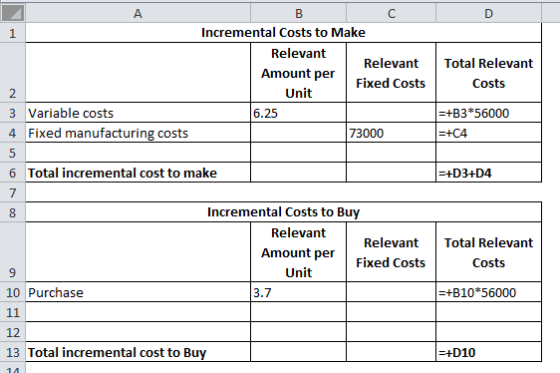560x373 pixels.
Task: Click the 'Incremental Costs to Buy' title cell
Action: tap(284, 213)
